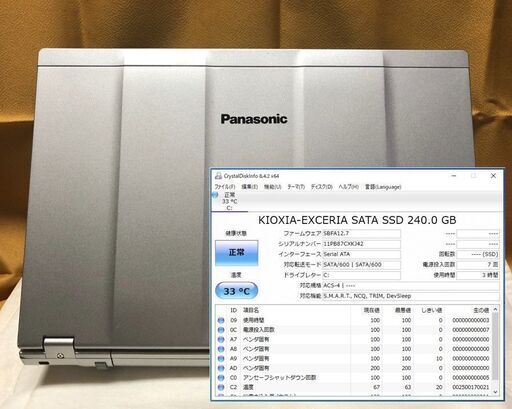Click the CrystalDiskInfo app icon in title bar
The height and width of the screenshot is (409, 512).
(218, 176)
